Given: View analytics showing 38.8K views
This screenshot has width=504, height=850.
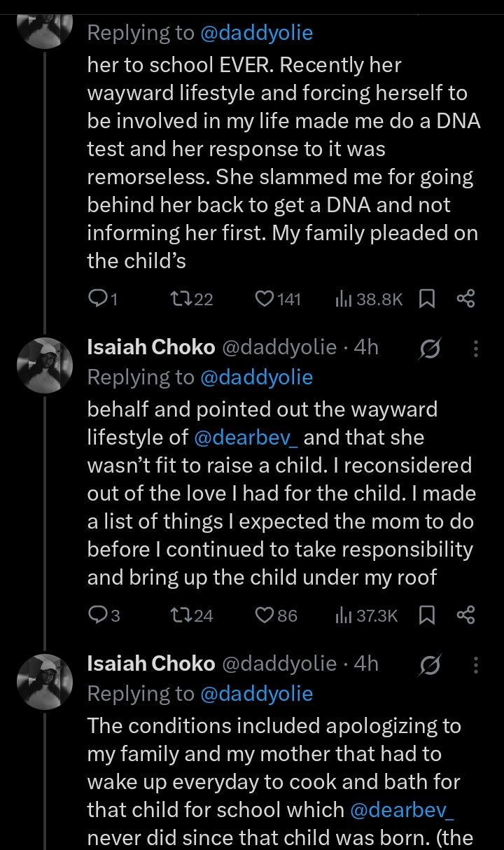Looking at the screenshot, I should [x=369, y=299].
